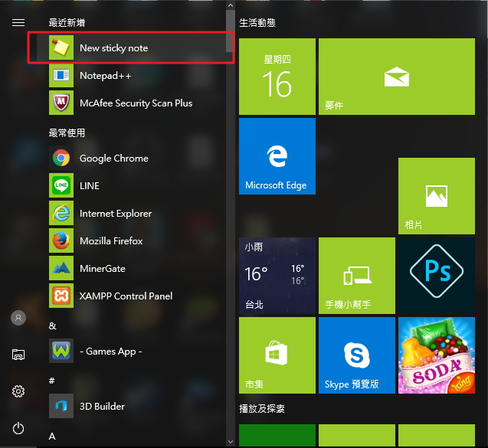Click the '3D Builder' name text
Image resolution: width=488 pixels, height=448 pixels.
pos(102,407)
